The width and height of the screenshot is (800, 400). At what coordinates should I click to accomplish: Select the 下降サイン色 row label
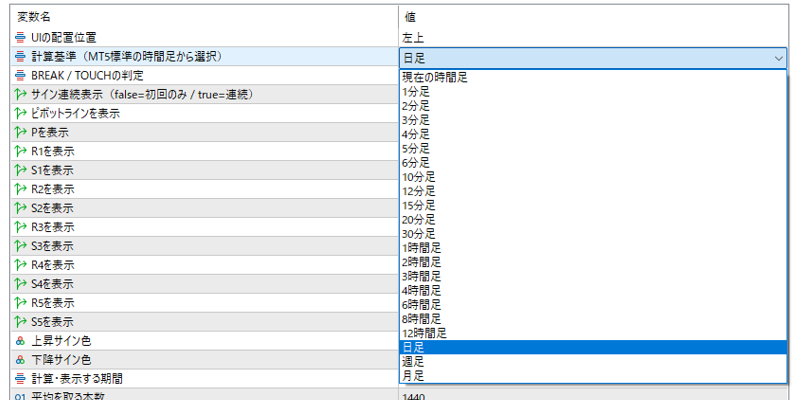[61, 360]
